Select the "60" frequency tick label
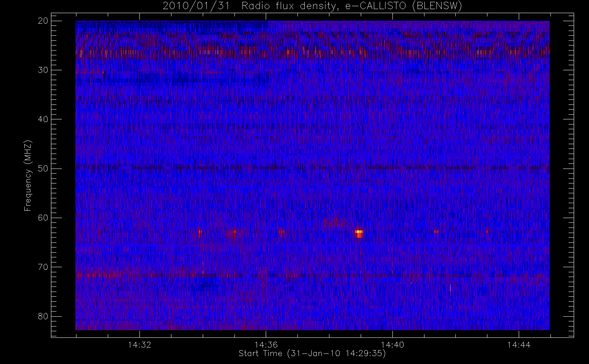589x364 pixels. [43, 218]
